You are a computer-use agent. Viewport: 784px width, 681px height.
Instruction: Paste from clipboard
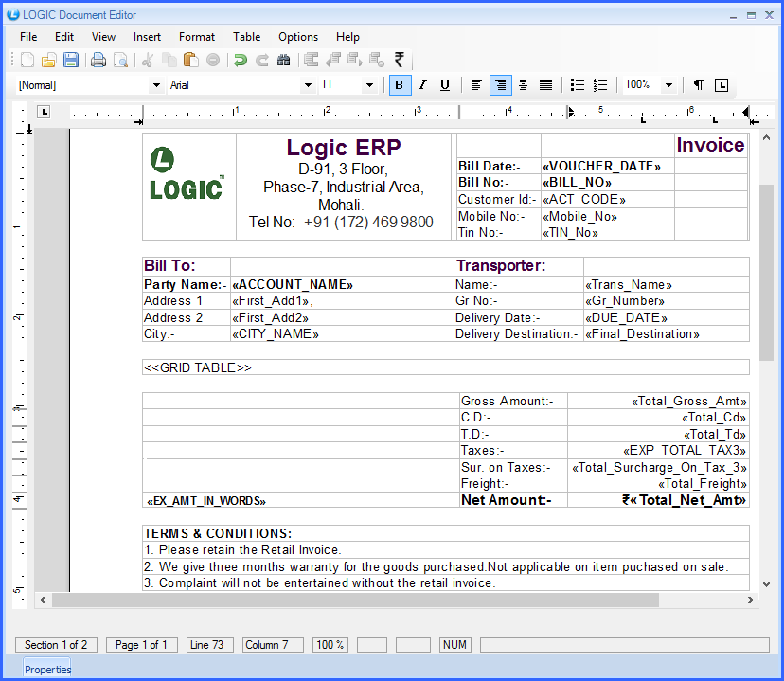click(192, 60)
